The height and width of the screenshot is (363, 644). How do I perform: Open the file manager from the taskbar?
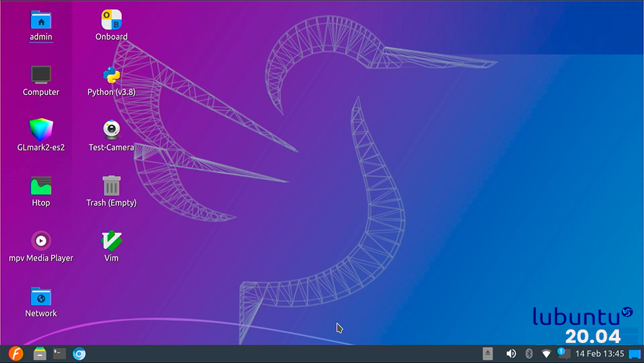[x=40, y=353]
